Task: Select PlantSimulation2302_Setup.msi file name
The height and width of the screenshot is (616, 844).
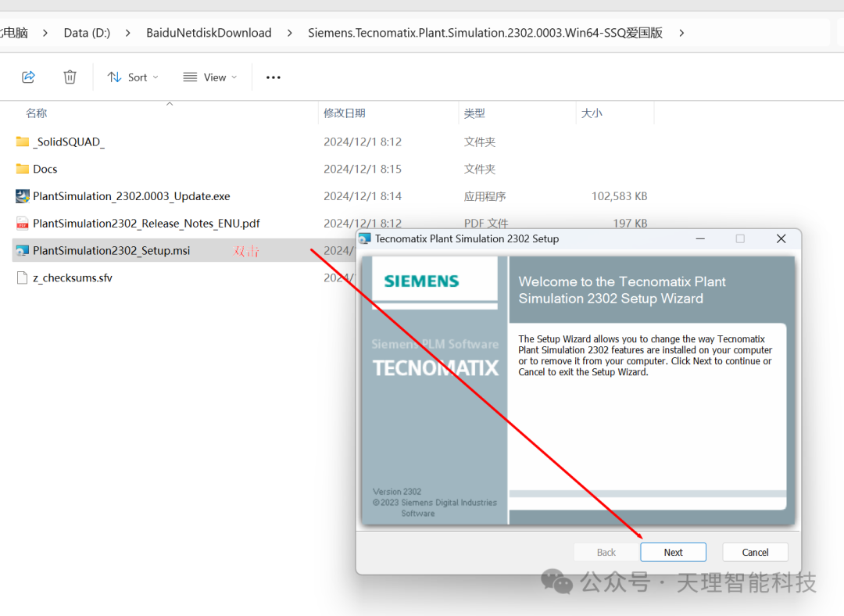Action: pos(112,250)
